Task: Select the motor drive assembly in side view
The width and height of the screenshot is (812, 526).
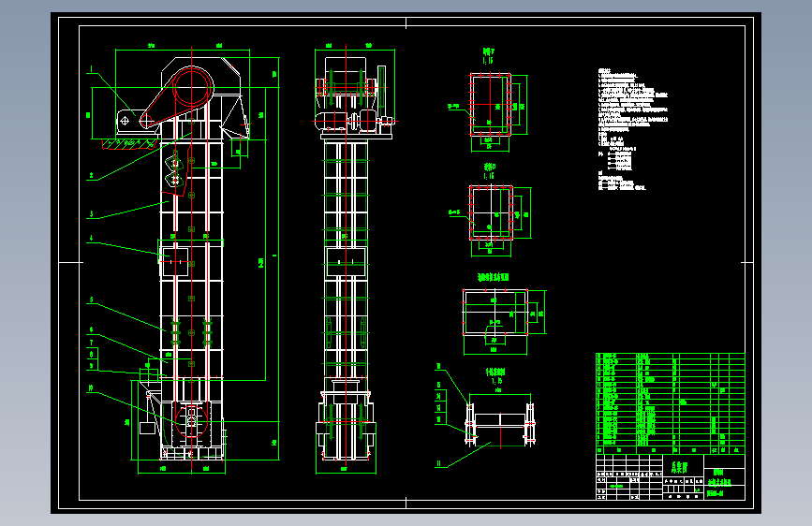Action: click(x=354, y=123)
